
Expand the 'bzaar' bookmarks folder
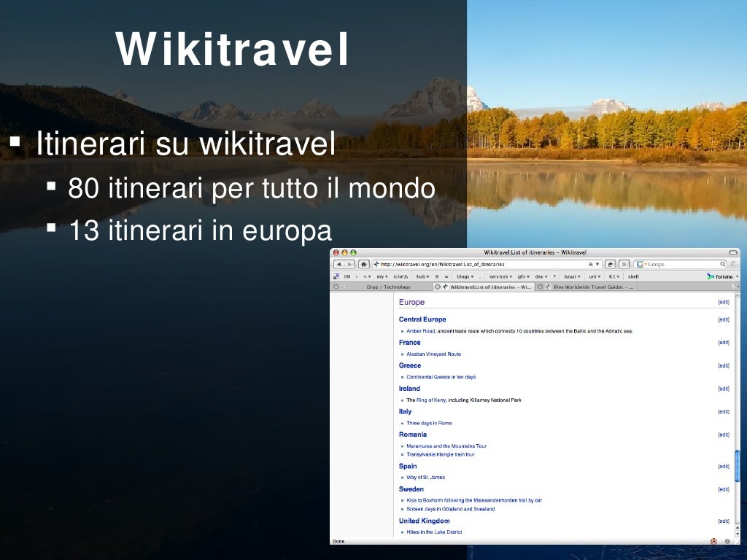coord(572,276)
